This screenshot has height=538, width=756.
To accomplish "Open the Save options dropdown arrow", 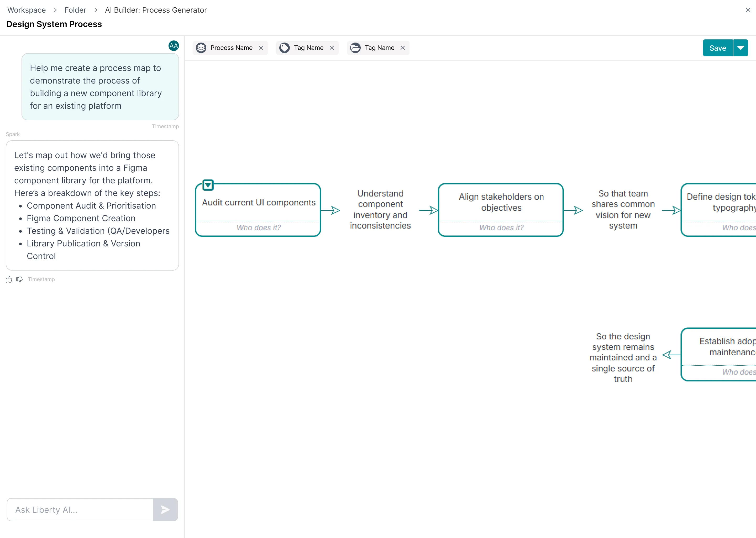I will 741,48.
